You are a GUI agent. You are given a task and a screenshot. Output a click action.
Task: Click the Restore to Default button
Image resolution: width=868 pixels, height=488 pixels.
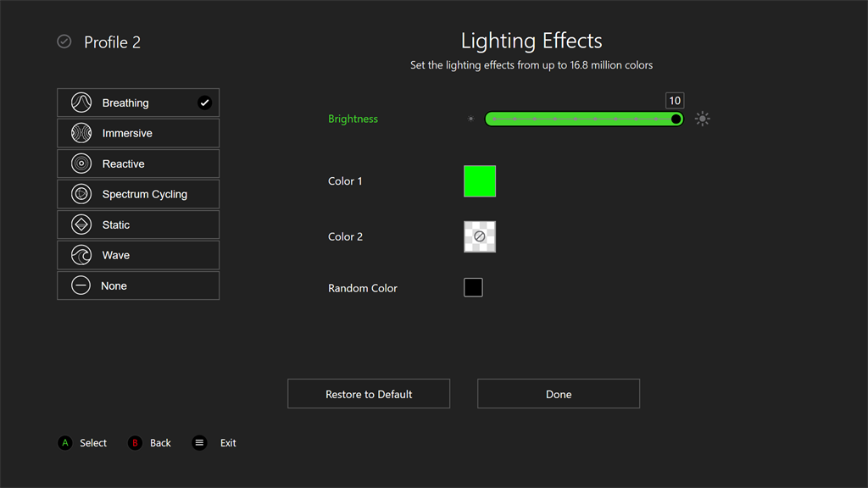(369, 394)
